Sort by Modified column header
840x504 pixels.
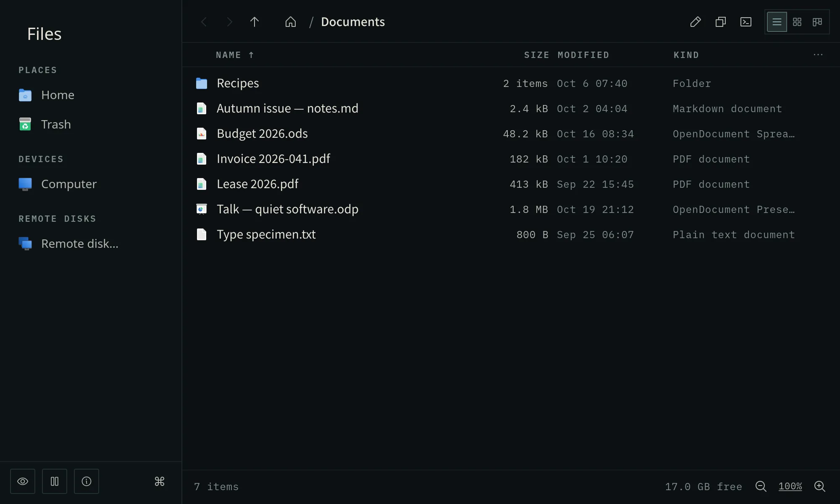[x=583, y=55]
